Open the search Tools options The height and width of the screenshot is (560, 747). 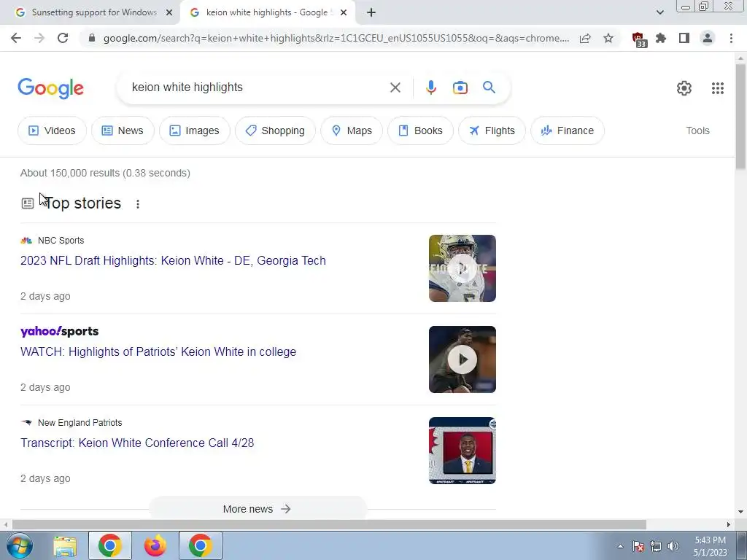pyautogui.click(x=697, y=131)
